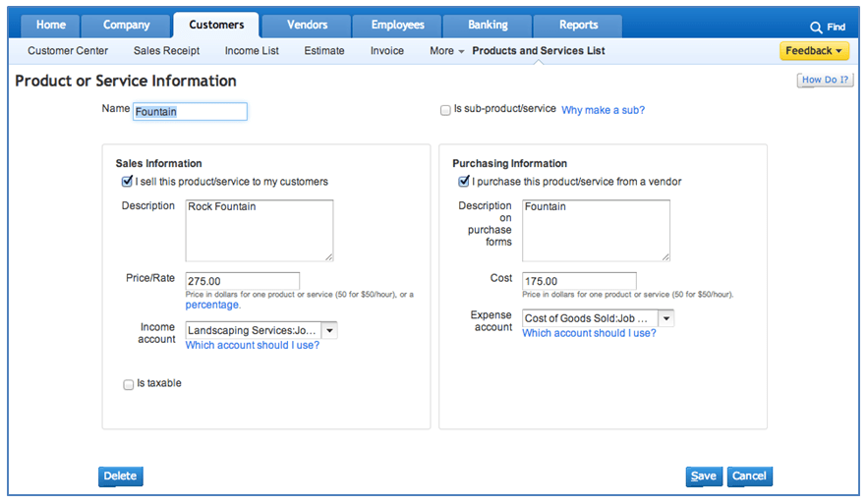Click the Delete button
The width and height of the screenshot is (868, 504).
[x=121, y=476]
